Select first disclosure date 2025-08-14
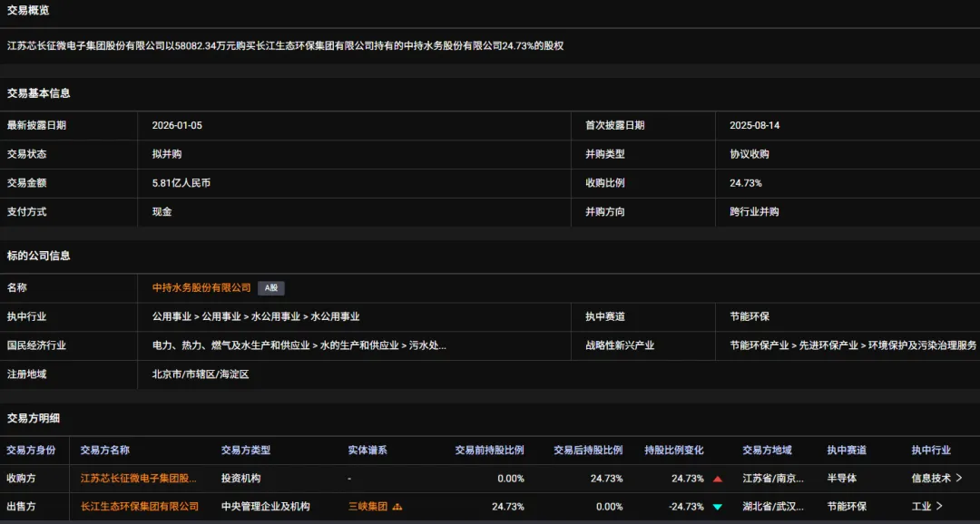This screenshot has height=524, width=980. (x=755, y=125)
